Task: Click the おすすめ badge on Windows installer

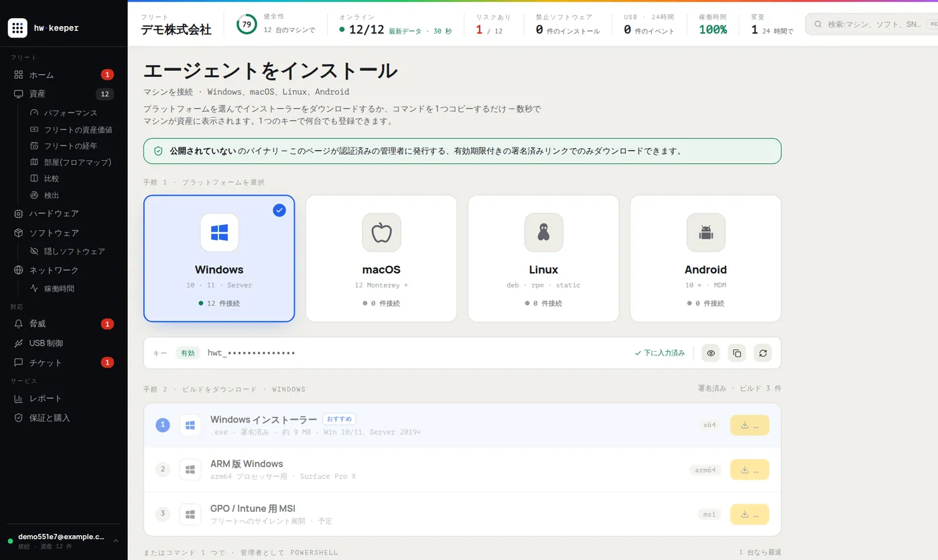Action: [339, 419]
